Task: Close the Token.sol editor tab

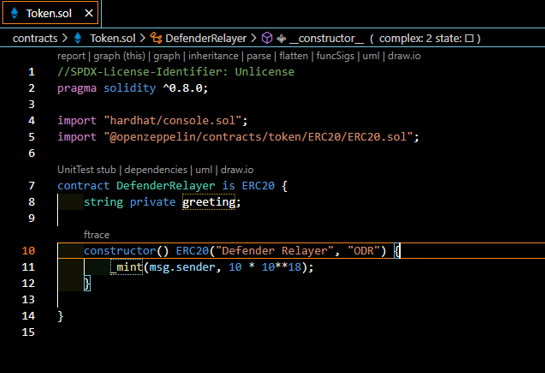Action: tap(89, 13)
